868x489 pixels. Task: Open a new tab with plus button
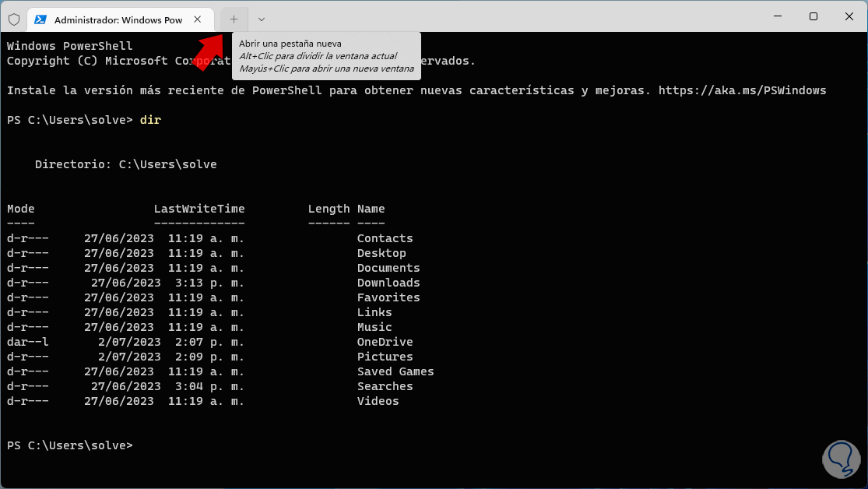point(234,19)
